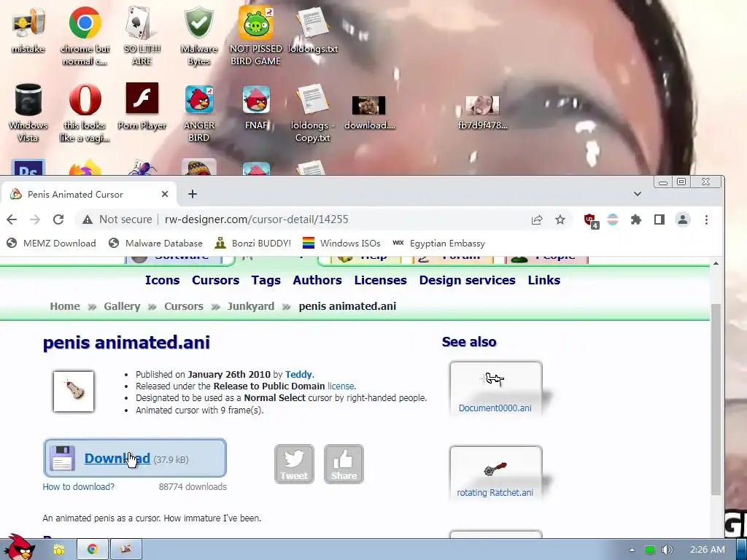
Task: Open the Authors menu item
Action: pos(317,280)
